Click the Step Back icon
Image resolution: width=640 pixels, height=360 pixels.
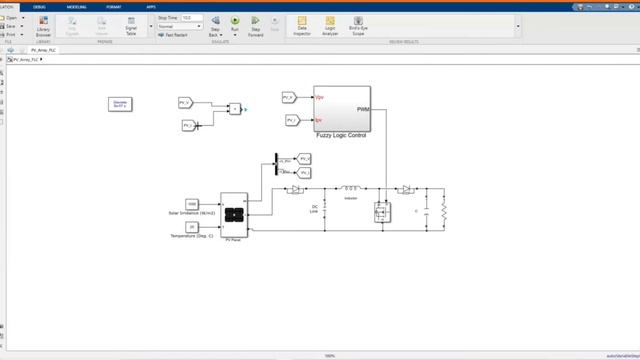pyautogui.click(x=215, y=21)
